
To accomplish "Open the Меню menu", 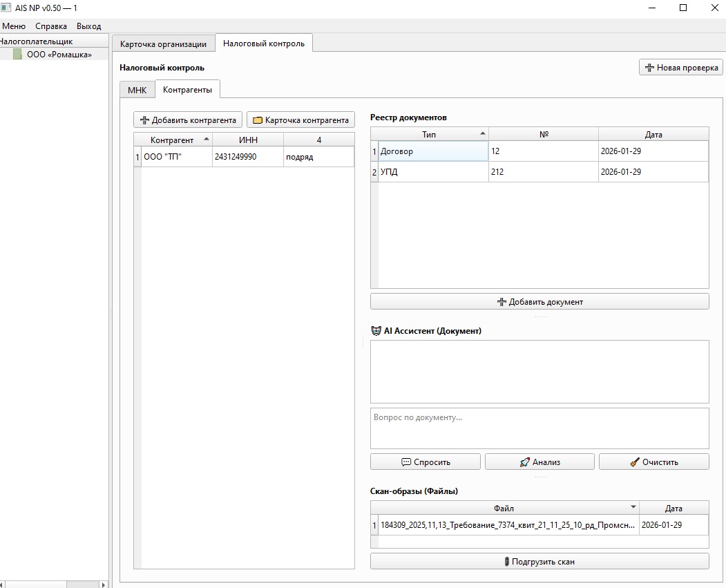I will (14, 26).
